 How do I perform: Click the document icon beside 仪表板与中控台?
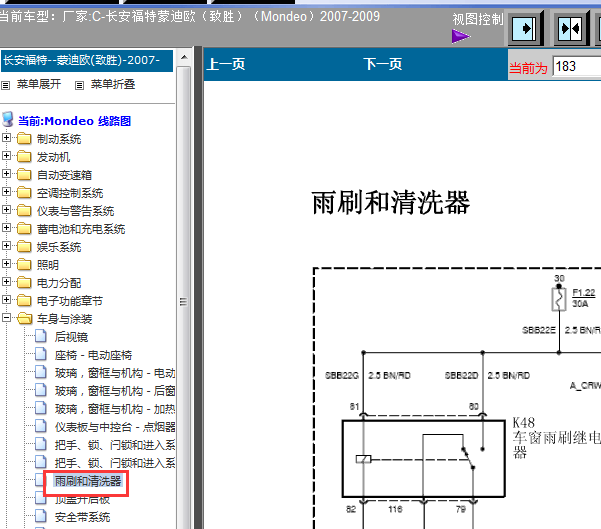(x=41, y=426)
